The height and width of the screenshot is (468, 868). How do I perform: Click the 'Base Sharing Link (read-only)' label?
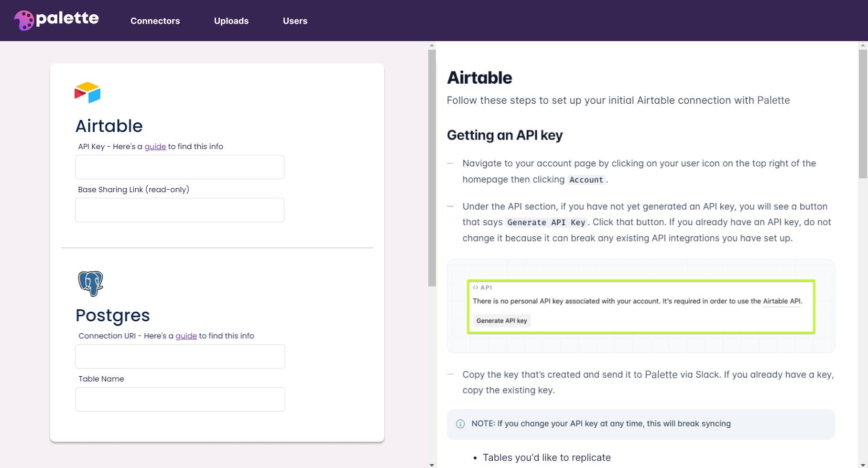[134, 189]
